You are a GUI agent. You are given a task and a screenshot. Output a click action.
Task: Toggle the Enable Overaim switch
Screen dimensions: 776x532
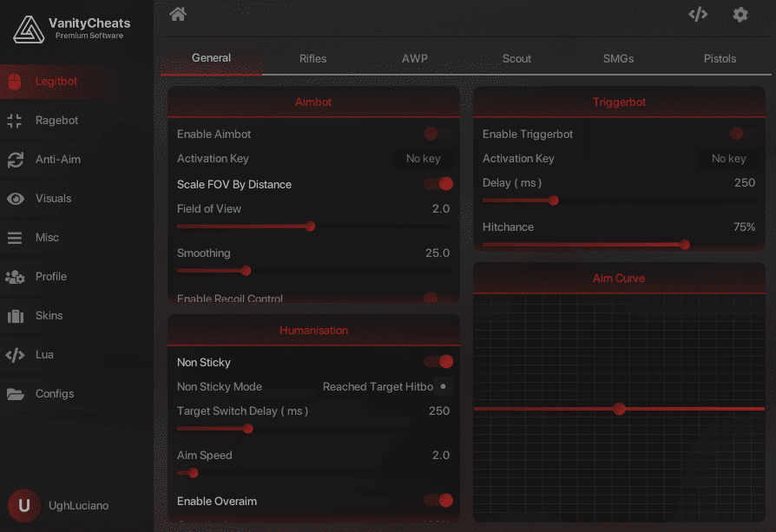coord(438,500)
